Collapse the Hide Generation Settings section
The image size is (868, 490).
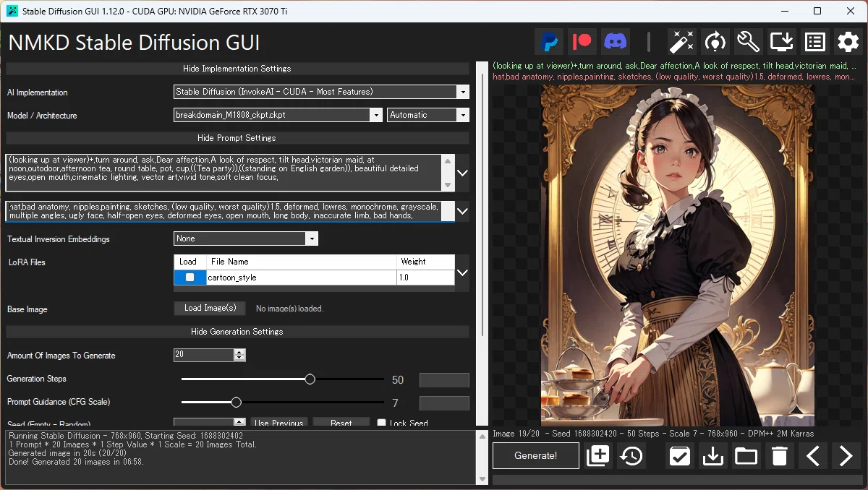point(237,332)
